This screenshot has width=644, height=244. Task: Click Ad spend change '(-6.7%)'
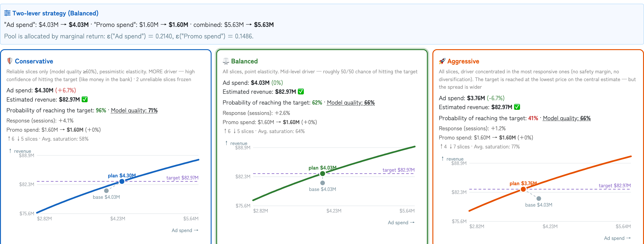495,98
